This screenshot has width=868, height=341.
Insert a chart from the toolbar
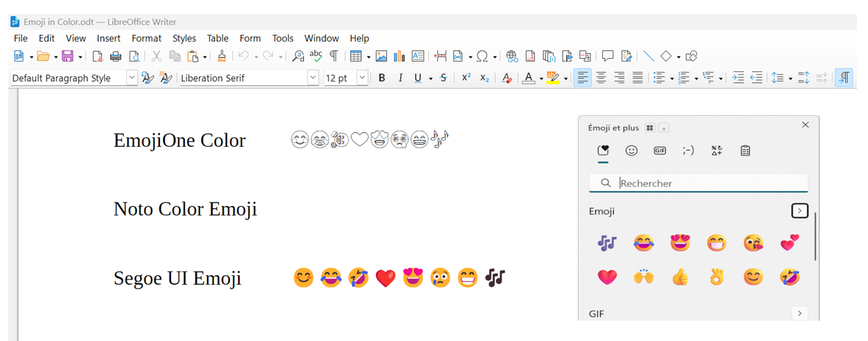point(399,57)
